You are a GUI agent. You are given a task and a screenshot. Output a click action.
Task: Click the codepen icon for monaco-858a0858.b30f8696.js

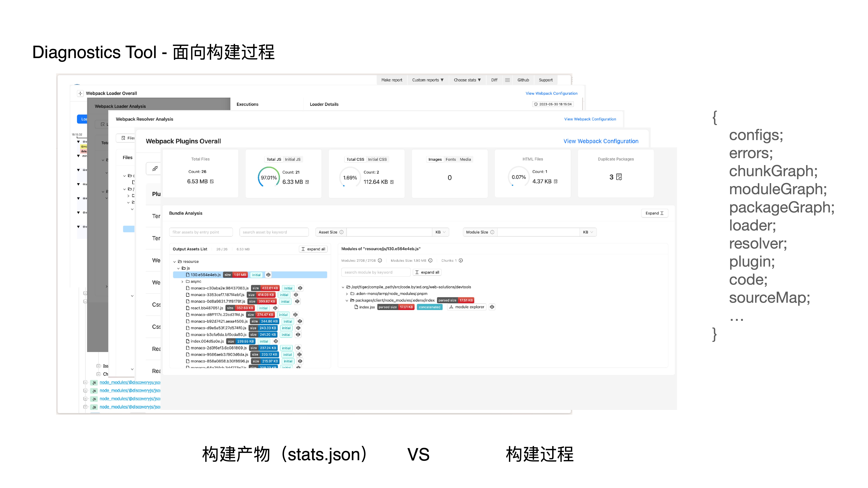point(300,361)
